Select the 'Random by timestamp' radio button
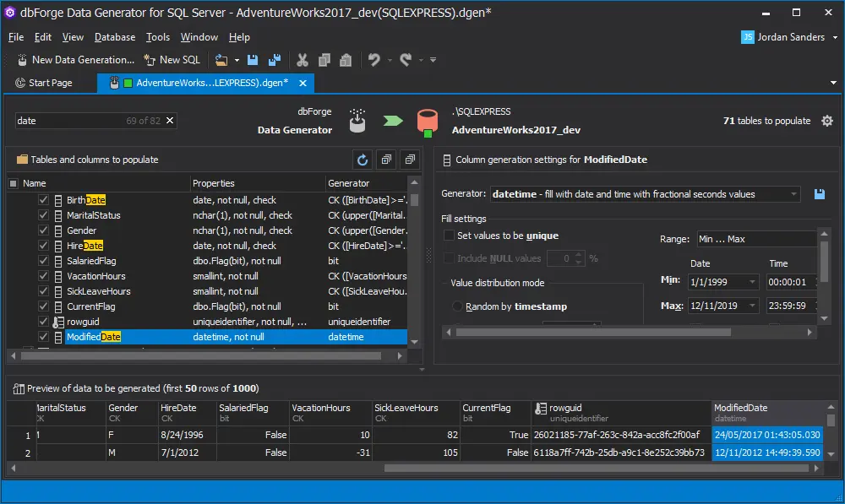The height and width of the screenshot is (504, 845). click(x=457, y=306)
